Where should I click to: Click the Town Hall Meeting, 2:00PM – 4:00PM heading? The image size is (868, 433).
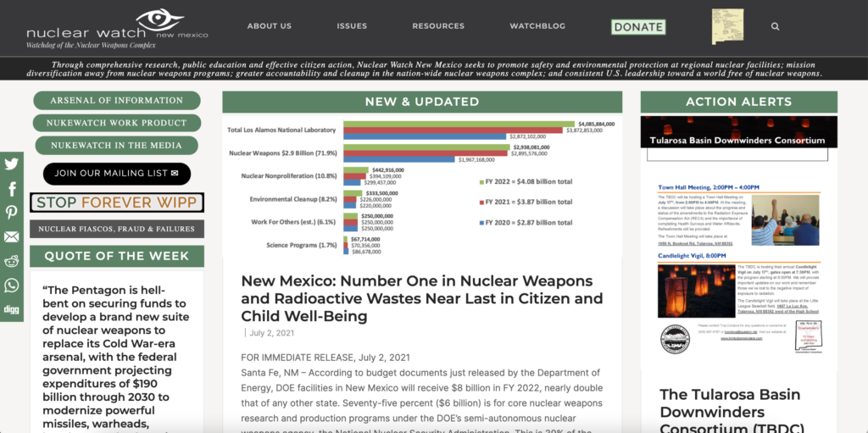point(709,187)
